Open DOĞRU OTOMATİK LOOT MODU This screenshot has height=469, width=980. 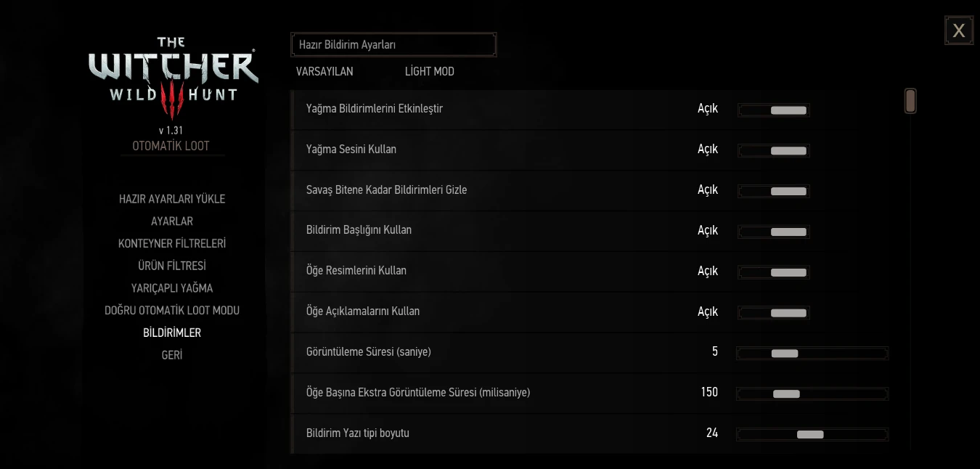(x=172, y=311)
